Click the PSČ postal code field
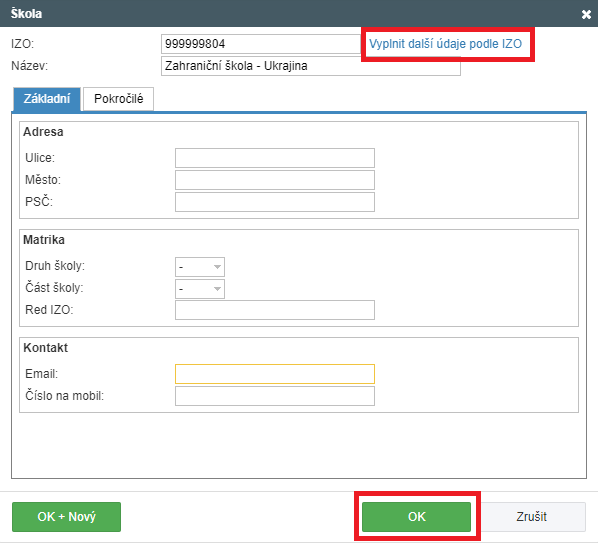 point(275,202)
